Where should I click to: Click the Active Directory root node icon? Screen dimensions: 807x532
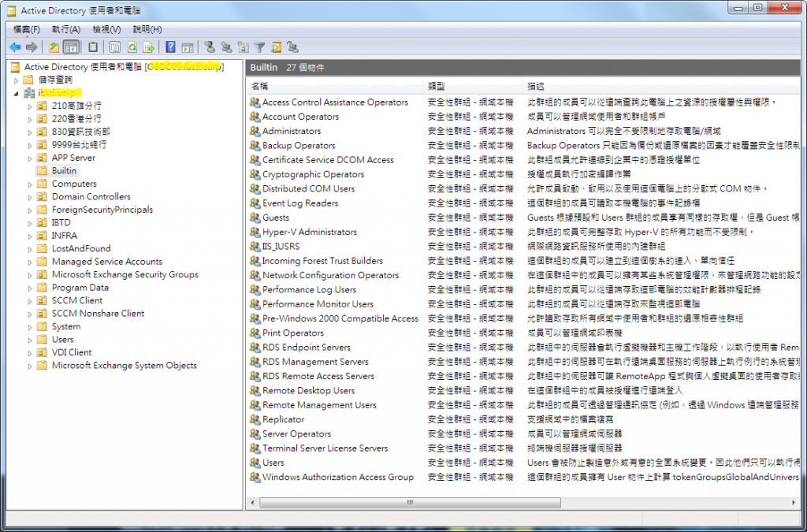[x=15, y=67]
